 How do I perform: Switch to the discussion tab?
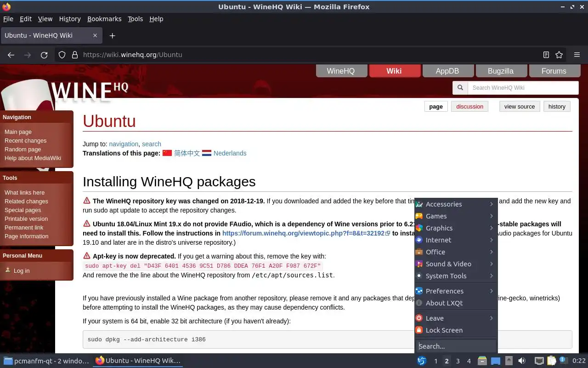(x=469, y=107)
